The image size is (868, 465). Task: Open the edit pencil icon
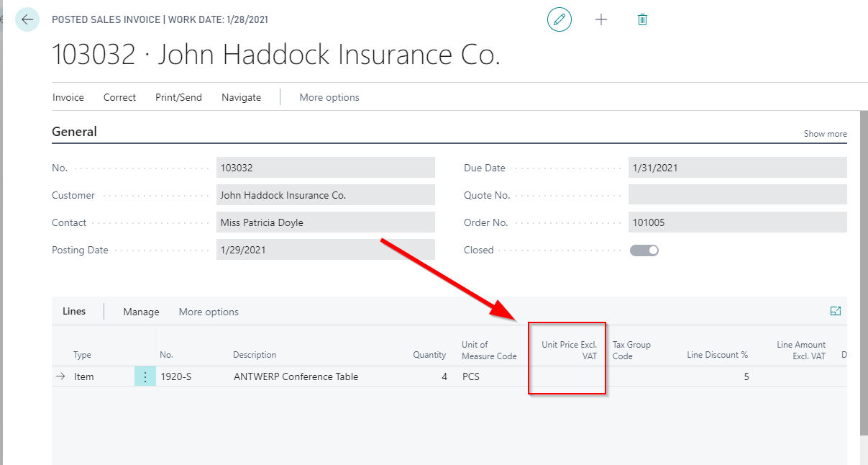point(559,19)
